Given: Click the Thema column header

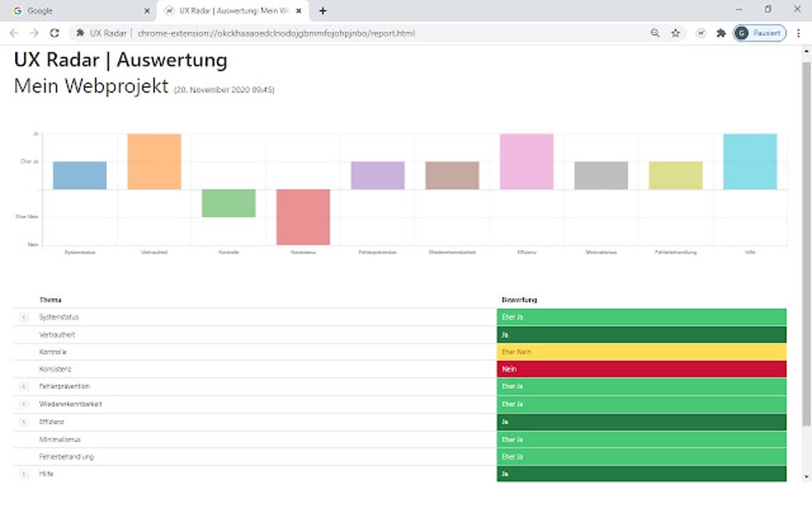Looking at the screenshot, I should point(50,299).
